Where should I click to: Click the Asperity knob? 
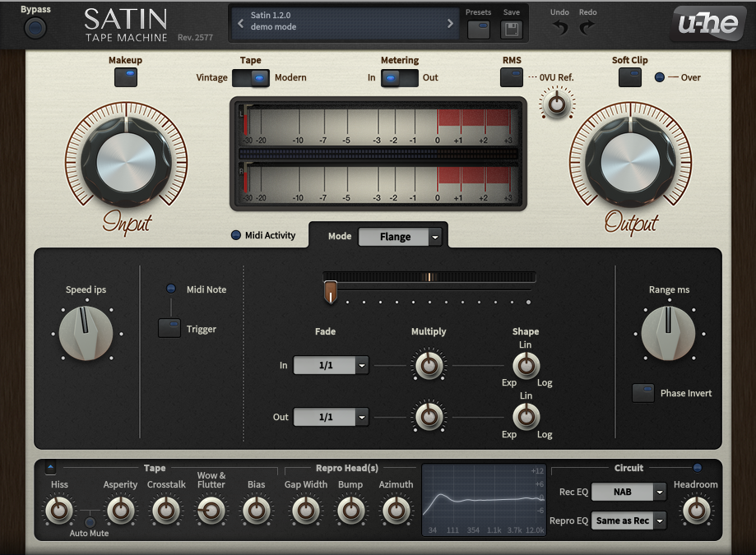[121, 511]
